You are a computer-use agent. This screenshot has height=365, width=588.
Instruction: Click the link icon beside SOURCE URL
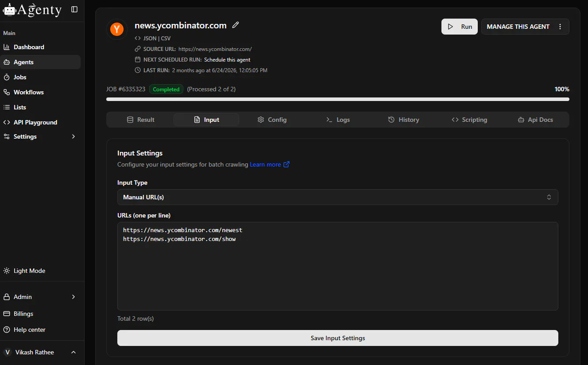pos(138,49)
